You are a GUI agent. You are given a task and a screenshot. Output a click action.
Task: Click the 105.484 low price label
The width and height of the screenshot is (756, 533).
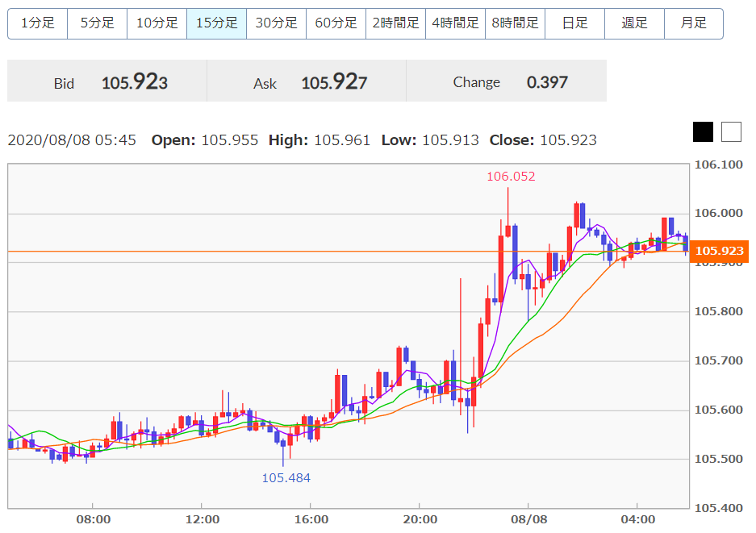pyautogui.click(x=286, y=478)
